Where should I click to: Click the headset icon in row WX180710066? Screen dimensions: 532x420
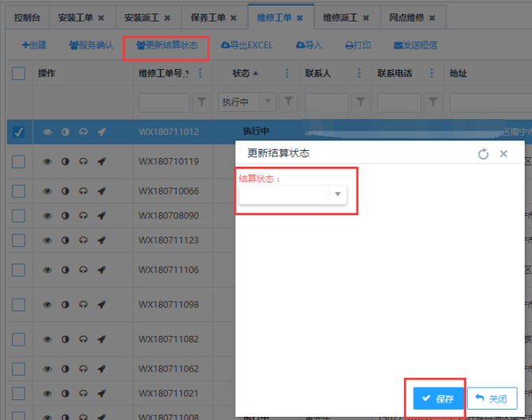pyautogui.click(x=83, y=191)
